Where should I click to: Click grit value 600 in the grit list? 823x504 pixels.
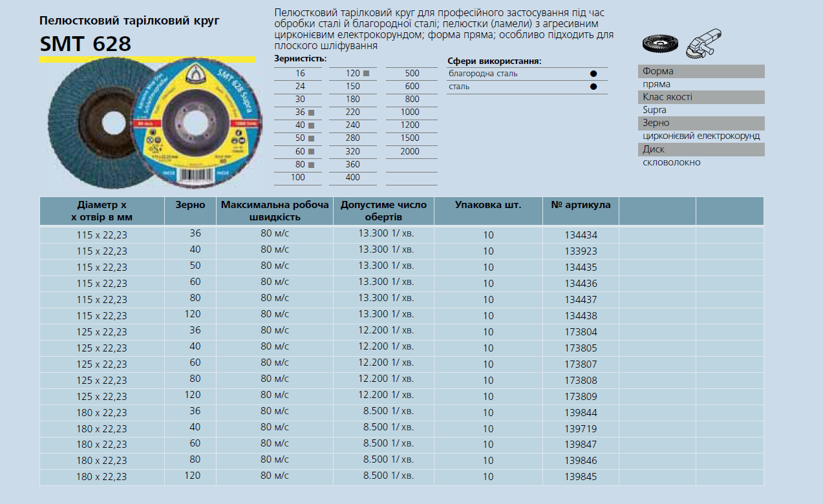tap(412, 87)
